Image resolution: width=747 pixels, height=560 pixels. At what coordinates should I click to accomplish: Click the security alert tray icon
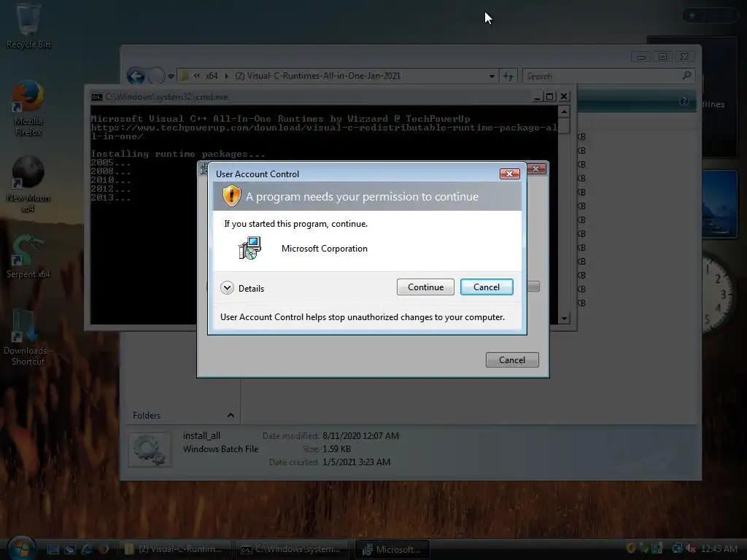click(x=631, y=548)
